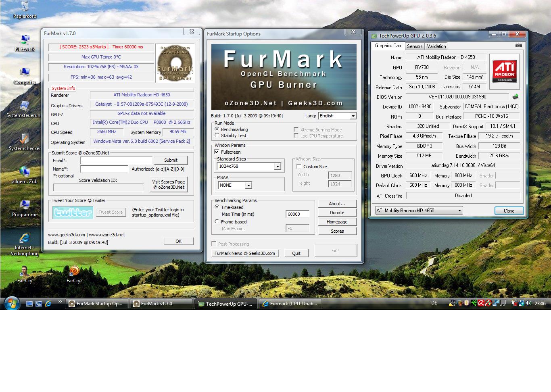The height and width of the screenshot is (392, 551).
Task: Switch to Furmark (CPU-Unab... browser taskbar item
Action: [291, 304]
